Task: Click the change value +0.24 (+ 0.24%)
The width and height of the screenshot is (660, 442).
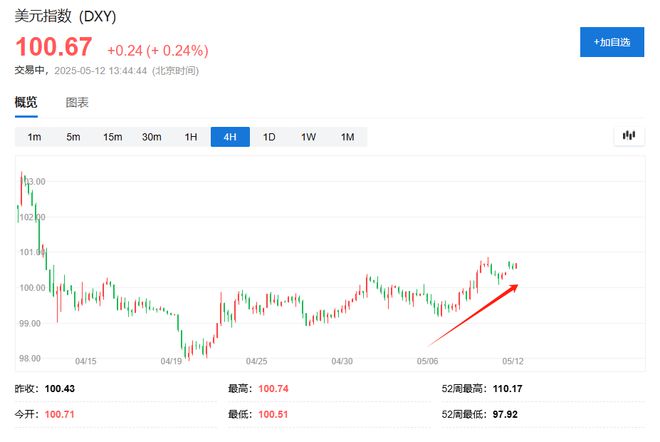Action: pos(158,51)
